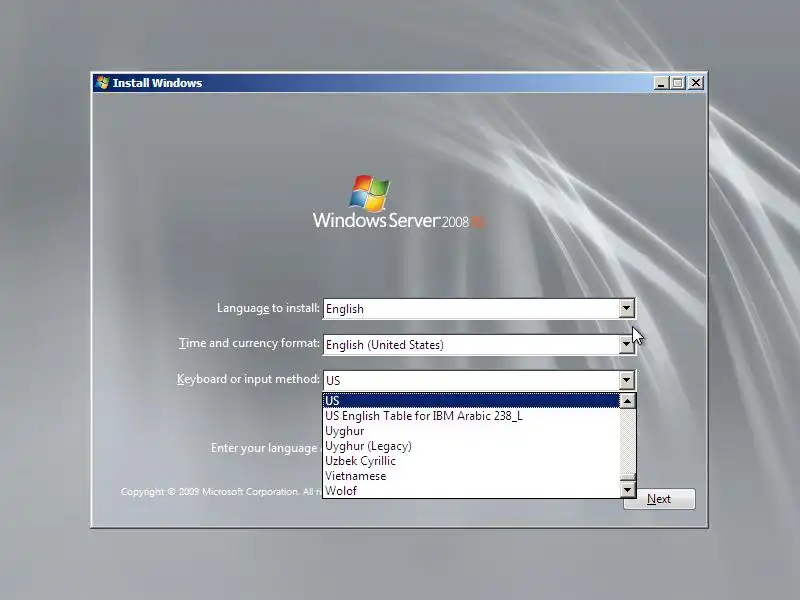Choose the Uyghur (Legacy) keyboard layout
The height and width of the screenshot is (600, 800).
point(471,446)
